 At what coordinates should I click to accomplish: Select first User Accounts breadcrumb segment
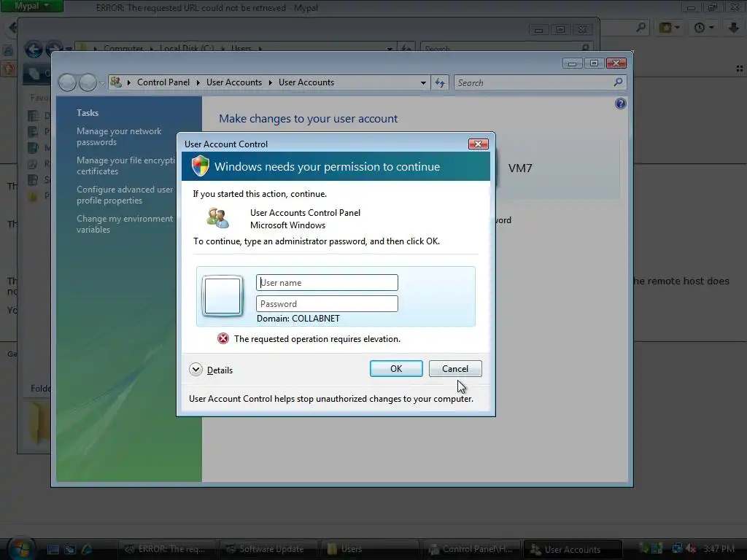coord(234,82)
